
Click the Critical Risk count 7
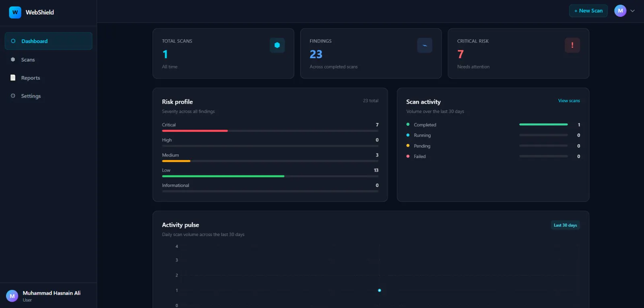click(460, 54)
